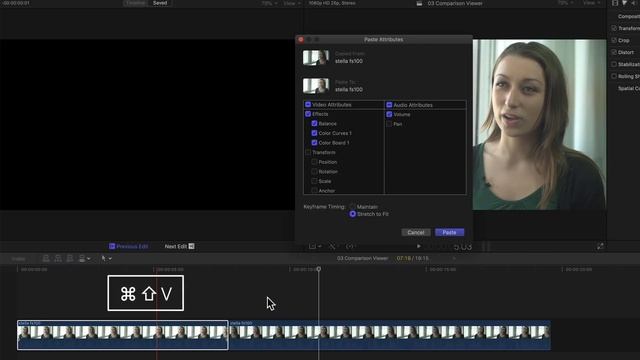Image resolution: width=640 pixels, height=360 pixels.
Task: Enable the Position attribute checkbox
Action: tap(314, 162)
